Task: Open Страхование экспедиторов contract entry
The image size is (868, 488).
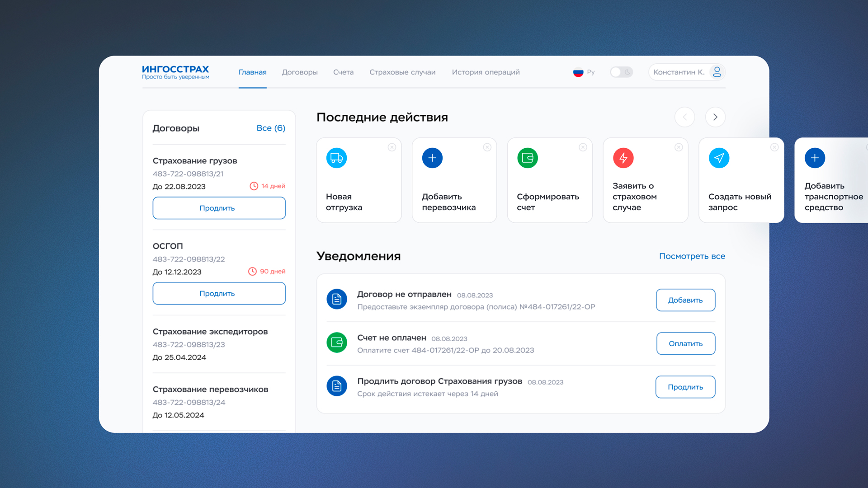Action: click(210, 332)
